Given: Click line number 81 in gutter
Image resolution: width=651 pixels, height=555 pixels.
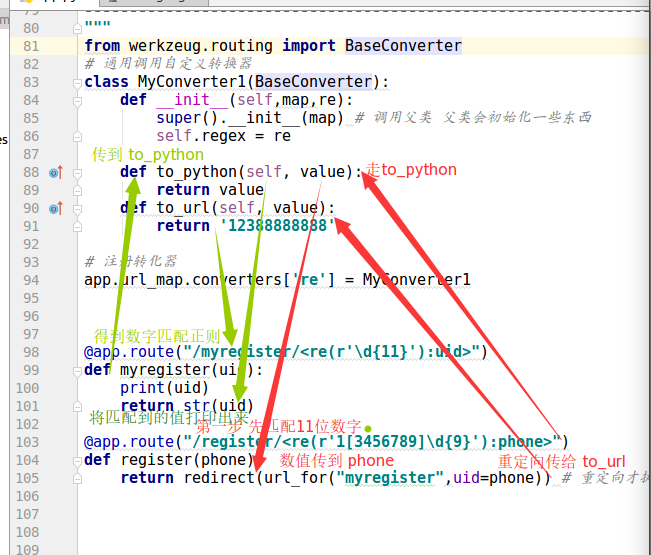Looking at the screenshot, I should pyautogui.click(x=31, y=46).
